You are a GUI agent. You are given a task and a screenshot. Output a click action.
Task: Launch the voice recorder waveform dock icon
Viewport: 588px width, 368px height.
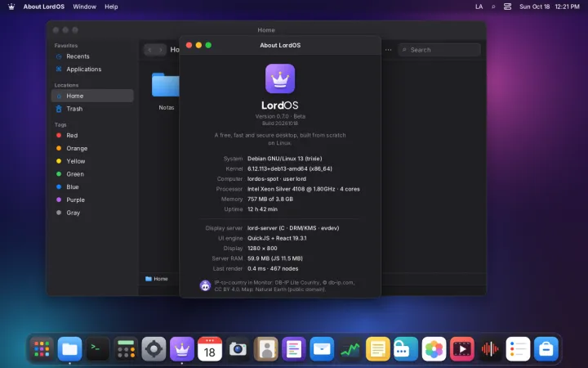coord(490,349)
